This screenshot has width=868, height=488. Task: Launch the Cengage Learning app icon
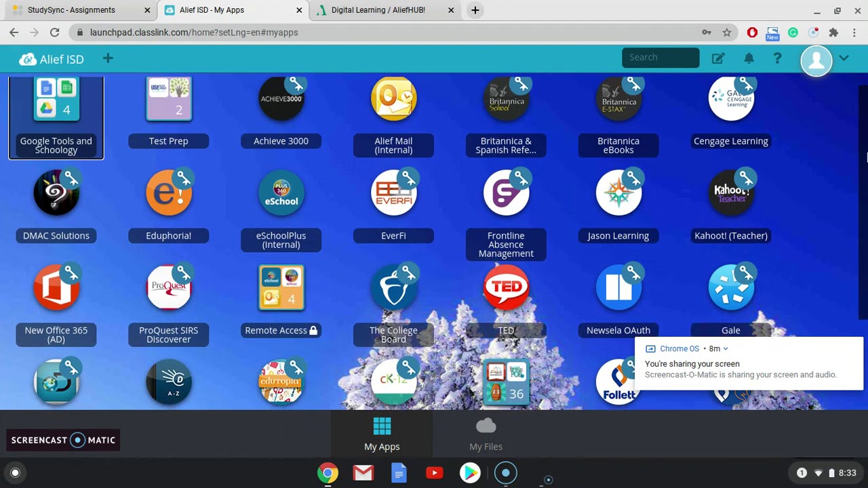[731, 99]
